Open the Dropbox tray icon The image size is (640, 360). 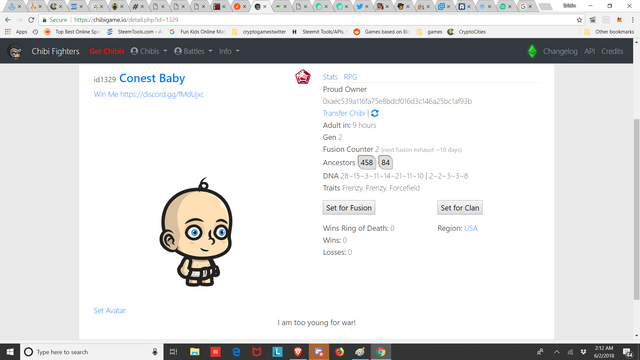(x=584, y=352)
